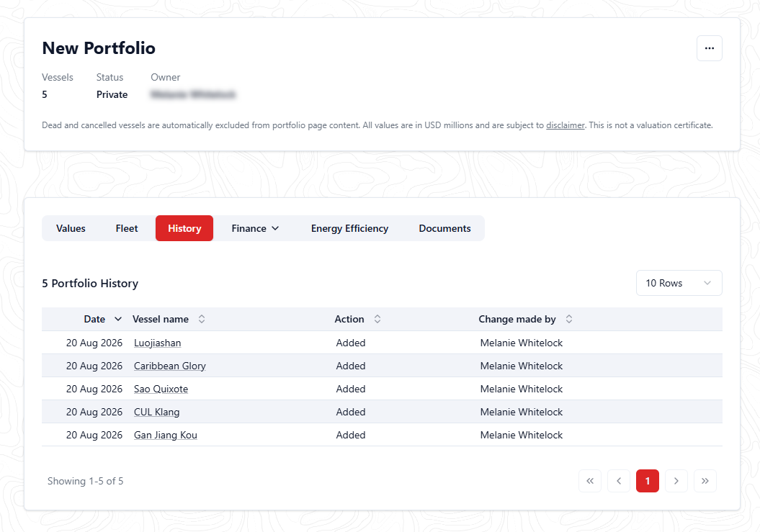This screenshot has height=532, width=760.
Task: Click the Private status value
Action: point(112,94)
